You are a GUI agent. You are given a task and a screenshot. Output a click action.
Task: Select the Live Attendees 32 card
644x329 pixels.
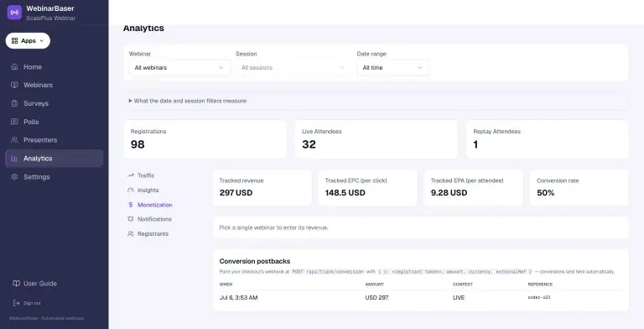click(x=377, y=139)
